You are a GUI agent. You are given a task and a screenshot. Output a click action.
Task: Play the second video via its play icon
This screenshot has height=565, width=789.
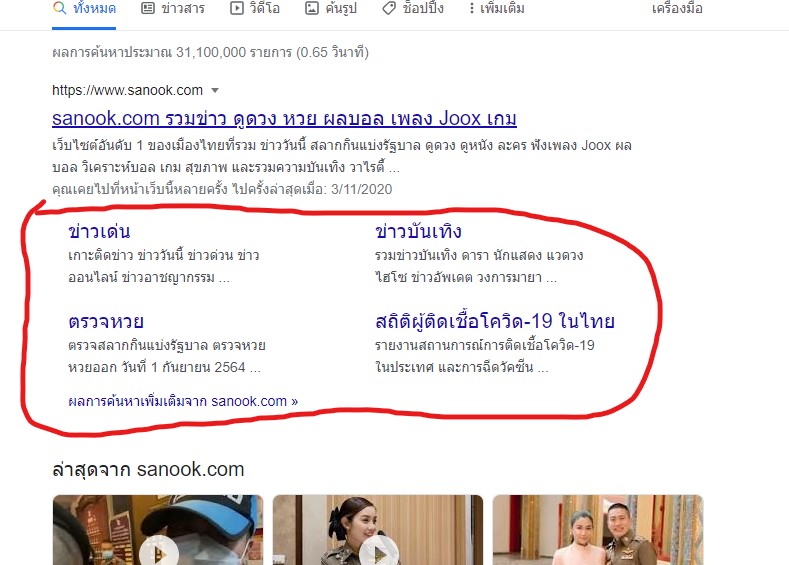(x=379, y=552)
